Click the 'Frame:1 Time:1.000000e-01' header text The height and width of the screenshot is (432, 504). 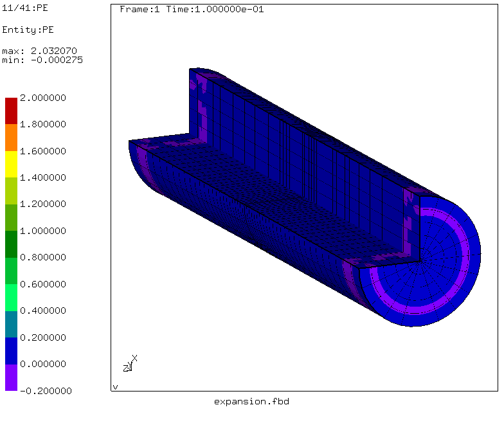click(x=192, y=9)
